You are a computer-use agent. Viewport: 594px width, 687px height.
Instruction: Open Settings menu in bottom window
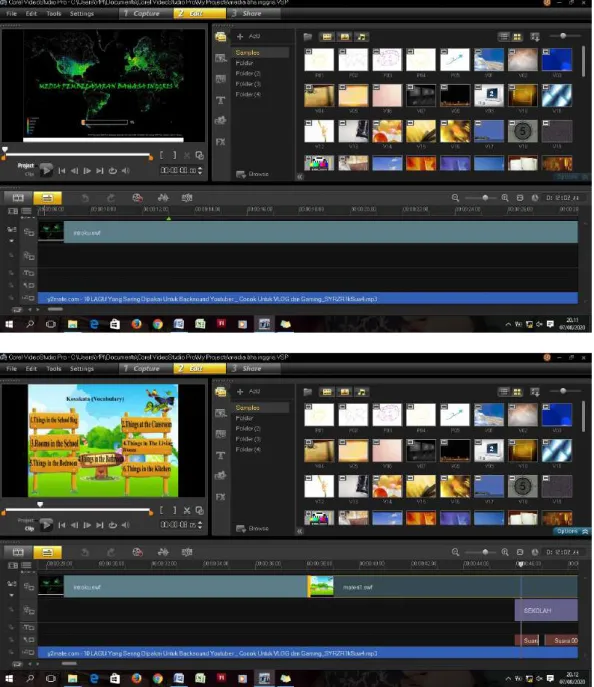(82, 368)
